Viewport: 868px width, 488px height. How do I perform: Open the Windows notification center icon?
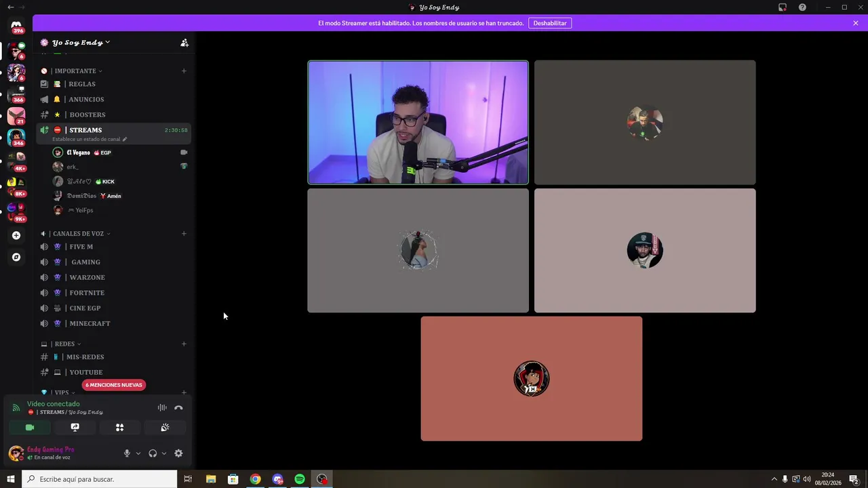(x=854, y=479)
